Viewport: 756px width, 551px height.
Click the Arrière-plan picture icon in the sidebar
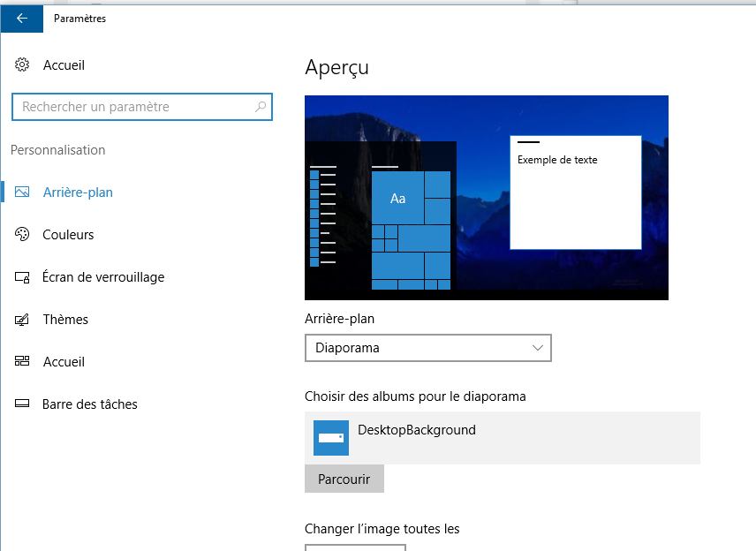pyautogui.click(x=23, y=192)
